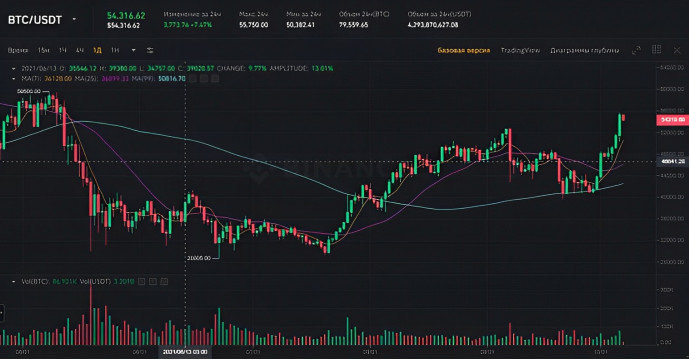Click the chart high marker 58500.00
This screenshot has width=689, height=360.
pos(29,91)
